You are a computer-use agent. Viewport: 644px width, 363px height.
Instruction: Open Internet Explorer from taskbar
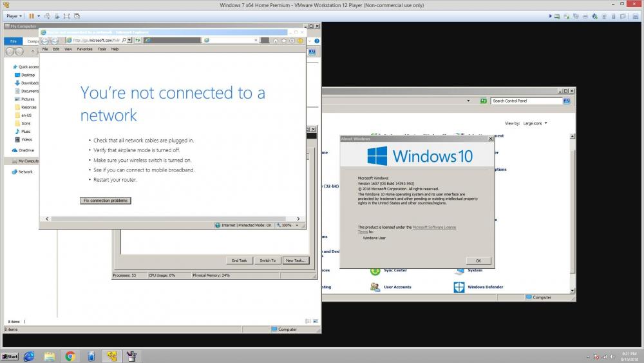coord(29,357)
